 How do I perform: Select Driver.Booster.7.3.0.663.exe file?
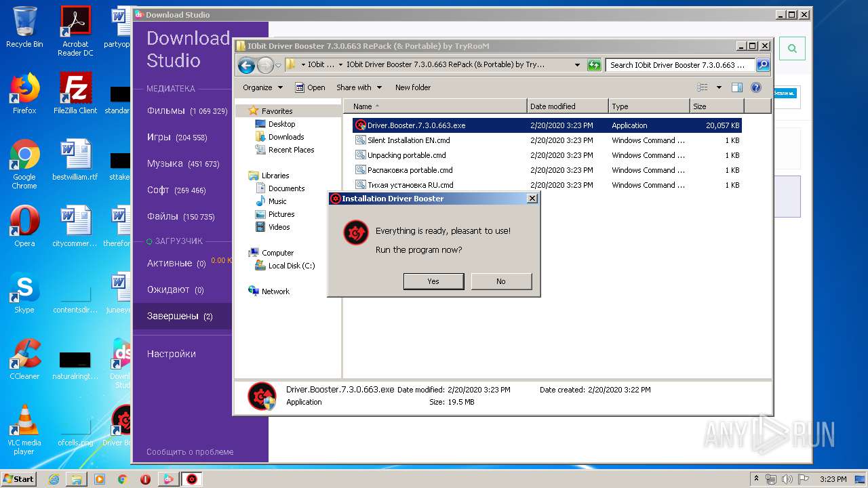547,125
